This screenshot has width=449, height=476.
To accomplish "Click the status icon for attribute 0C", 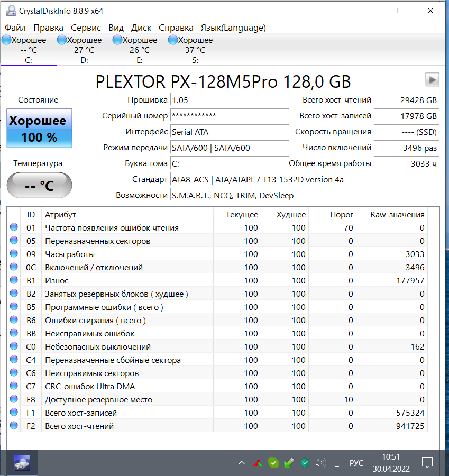I will [14, 267].
